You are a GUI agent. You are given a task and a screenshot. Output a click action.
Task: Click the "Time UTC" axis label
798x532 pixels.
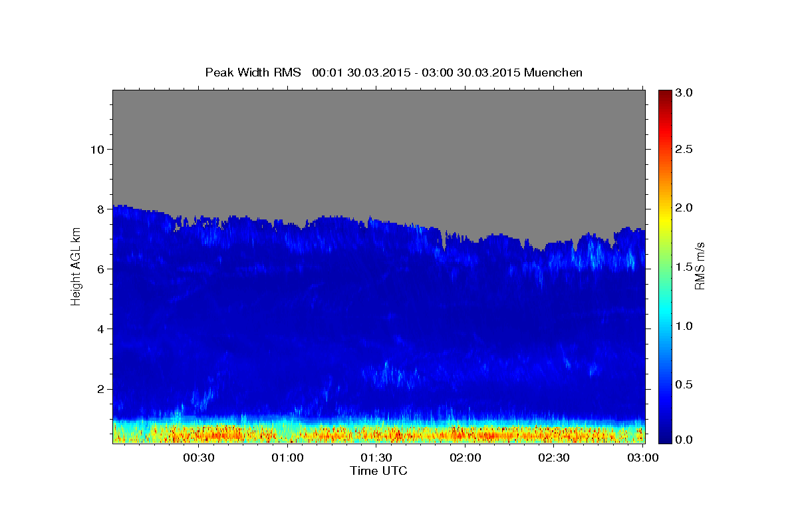tap(378, 471)
